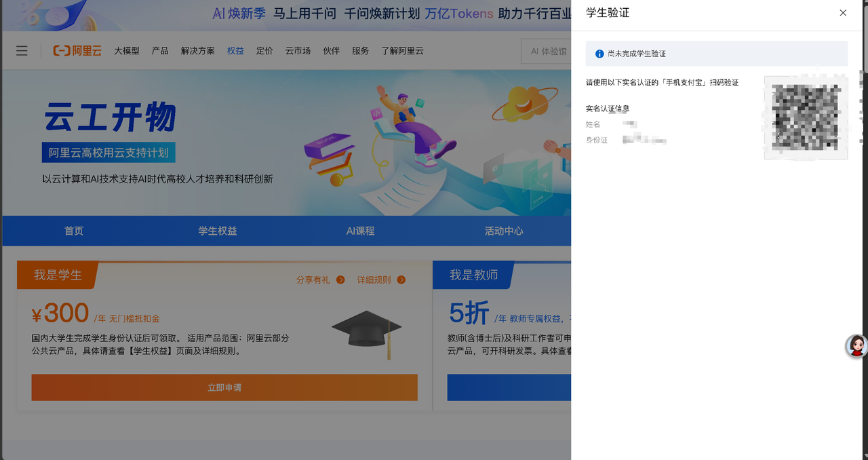868x460 pixels.
Task: Open the 定价 menu
Action: click(264, 51)
